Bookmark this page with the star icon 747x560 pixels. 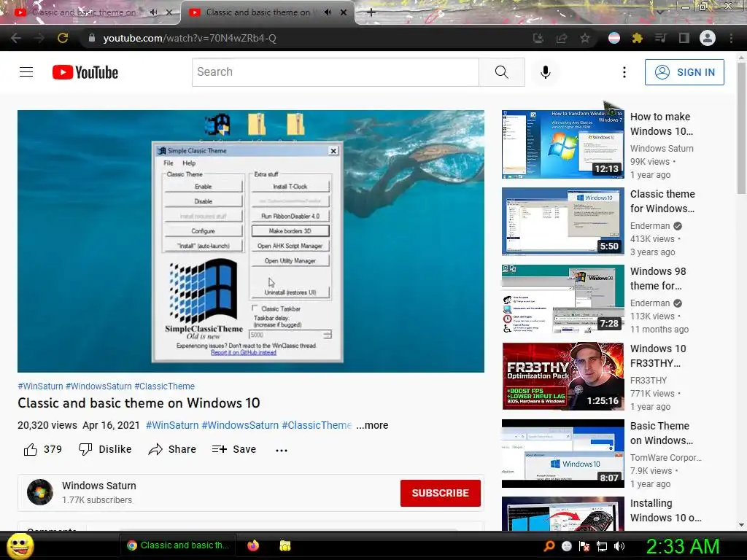pyautogui.click(x=585, y=38)
